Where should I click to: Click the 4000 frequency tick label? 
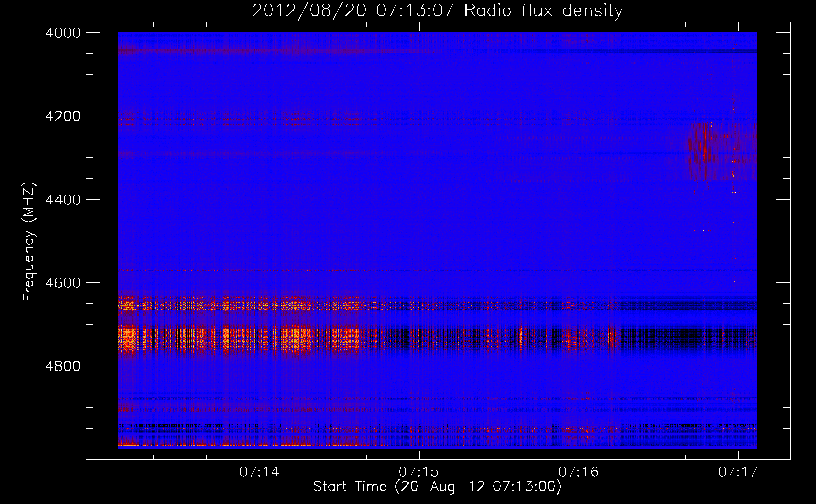63,33
